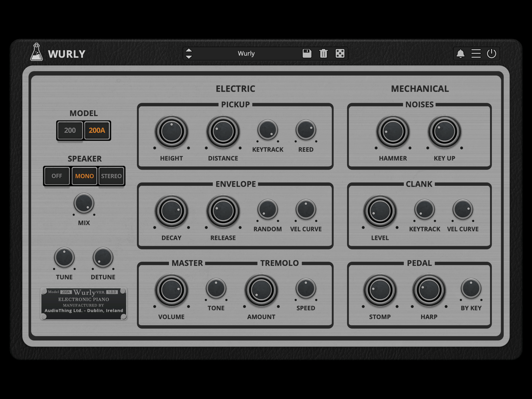The width and height of the screenshot is (532, 399).
Task: Click the clank LEVEL knob
Action: coord(380,211)
